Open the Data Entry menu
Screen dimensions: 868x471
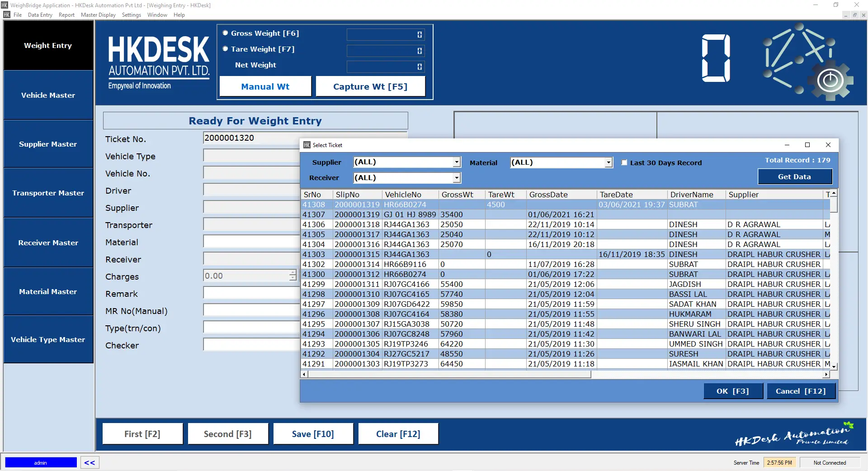tap(40, 15)
